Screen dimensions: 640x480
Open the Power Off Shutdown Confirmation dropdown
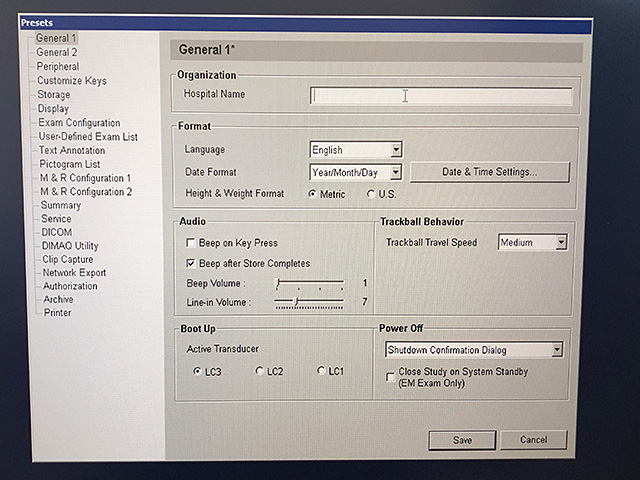(x=474, y=350)
